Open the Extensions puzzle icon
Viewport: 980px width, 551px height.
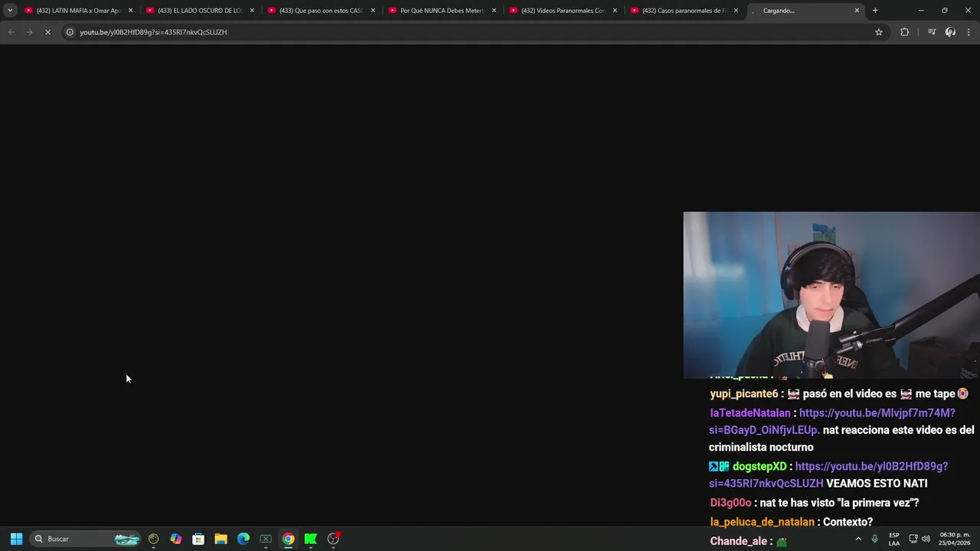pyautogui.click(x=905, y=32)
